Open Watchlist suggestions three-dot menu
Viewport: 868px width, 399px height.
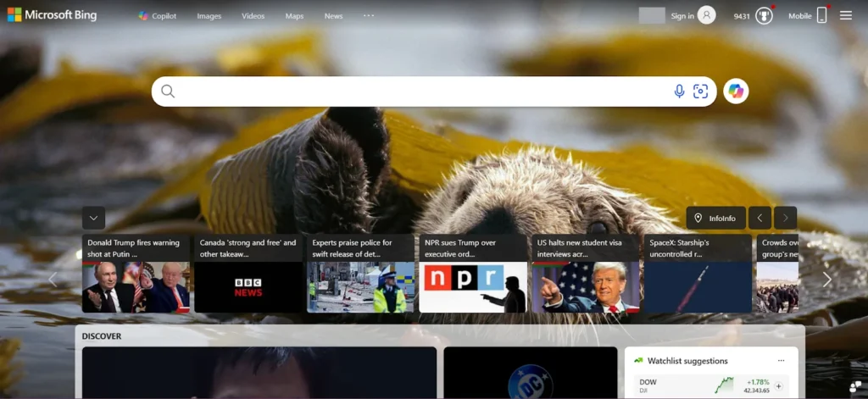781,361
